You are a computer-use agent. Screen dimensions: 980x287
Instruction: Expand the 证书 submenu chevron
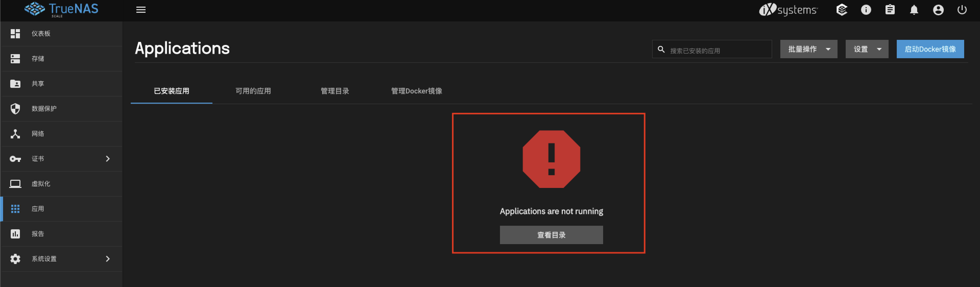point(108,159)
